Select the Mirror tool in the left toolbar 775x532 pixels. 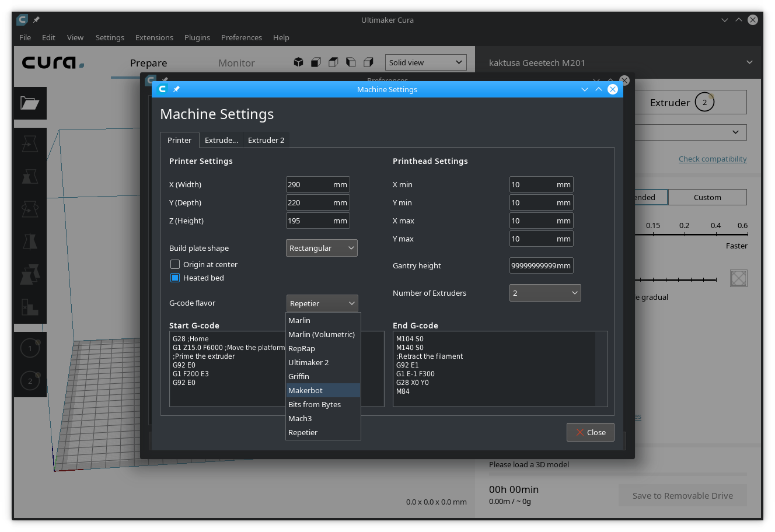coord(30,241)
